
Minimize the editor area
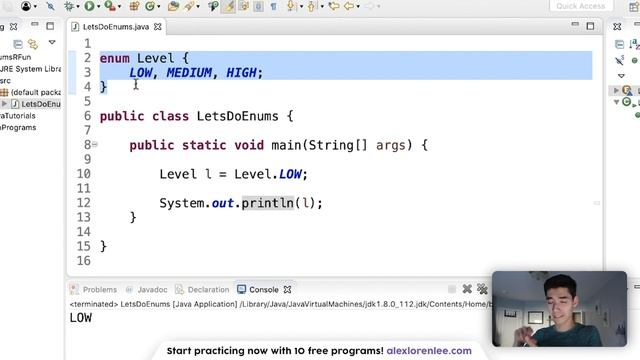click(575, 24)
